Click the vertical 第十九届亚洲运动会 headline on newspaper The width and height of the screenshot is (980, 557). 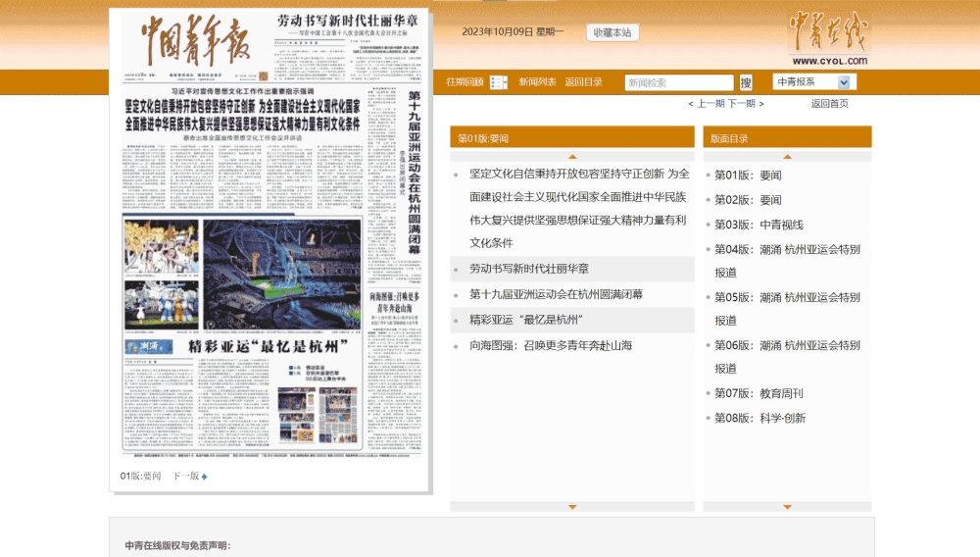click(x=414, y=173)
